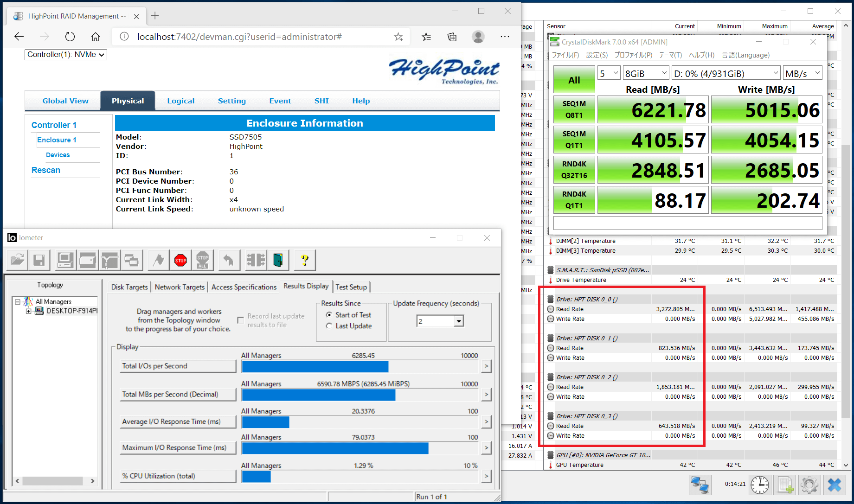Open the Event tab
Image resolution: width=854 pixels, height=504 pixels.
click(280, 101)
